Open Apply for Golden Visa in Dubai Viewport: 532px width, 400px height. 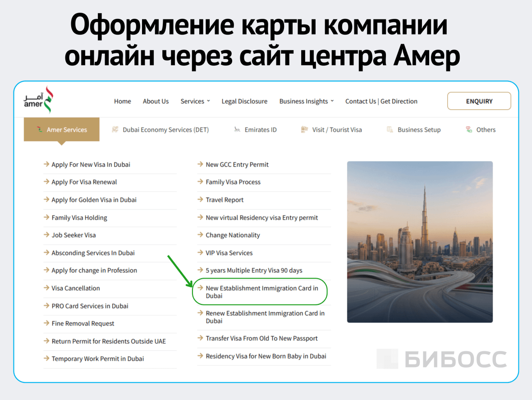(94, 200)
